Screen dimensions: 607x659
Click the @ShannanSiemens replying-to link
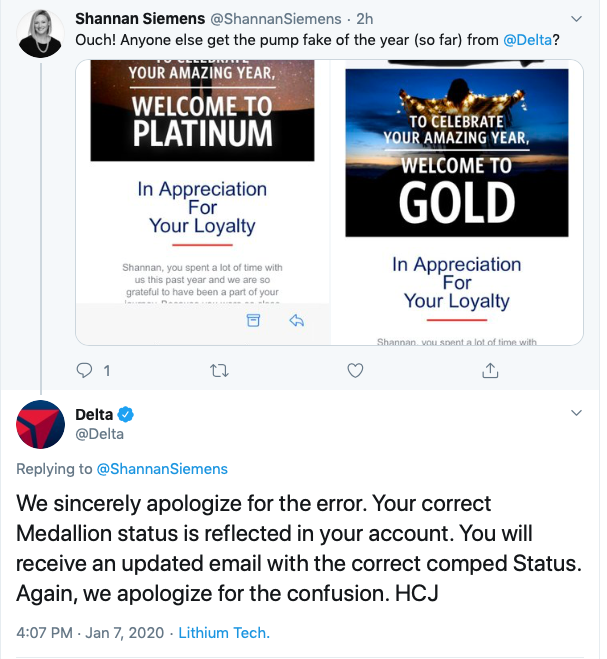161,469
